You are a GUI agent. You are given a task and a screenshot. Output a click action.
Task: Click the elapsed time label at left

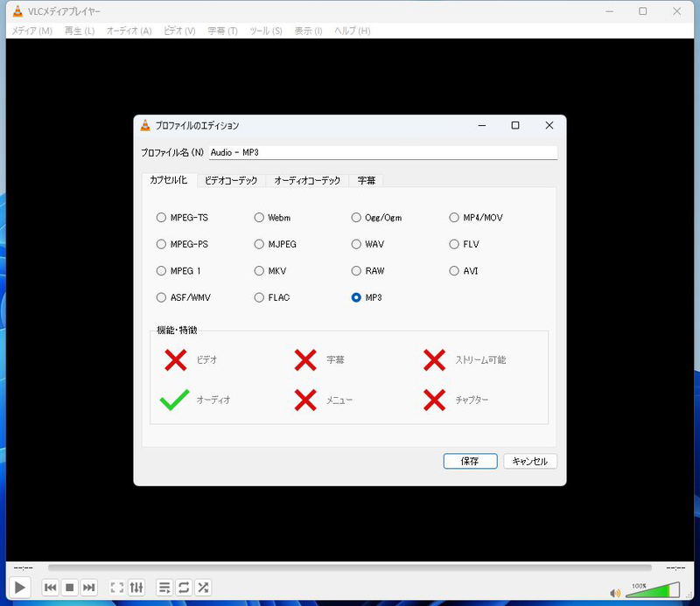pos(24,568)
